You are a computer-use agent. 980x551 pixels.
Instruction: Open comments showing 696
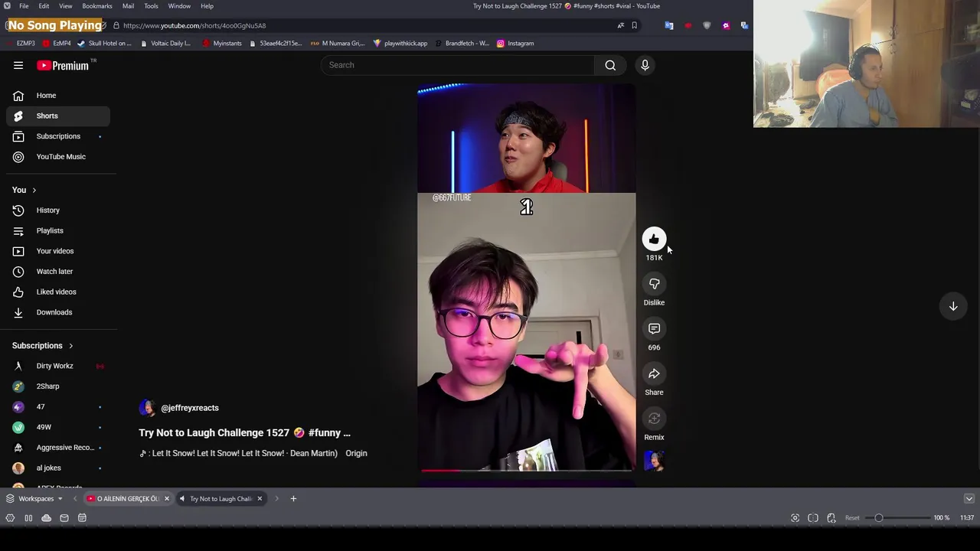click(x=654, y=329)
